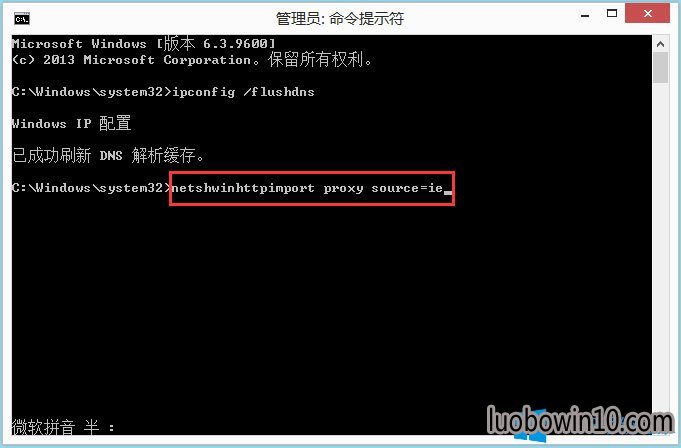Click the luobowin10.com watermark logo
681x448 pixels.
click(580, 421)
